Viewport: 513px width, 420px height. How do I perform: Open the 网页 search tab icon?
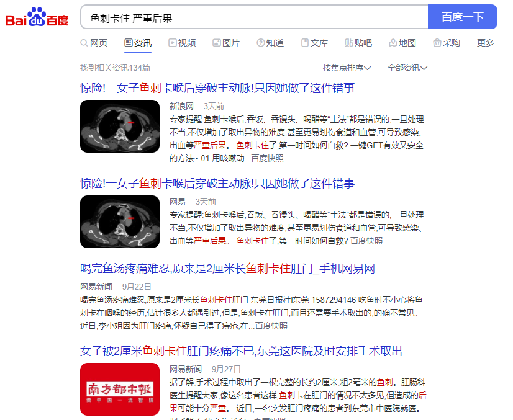(84, 43)
